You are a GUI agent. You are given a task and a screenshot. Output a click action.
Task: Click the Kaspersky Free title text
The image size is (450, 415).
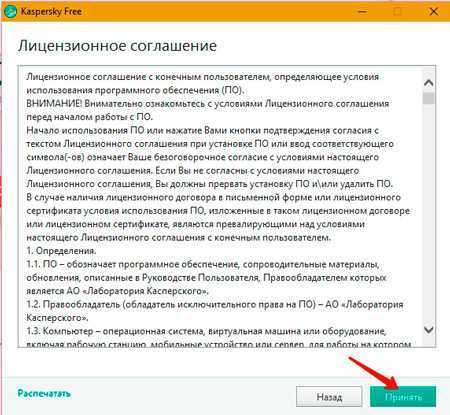(51, 12)
